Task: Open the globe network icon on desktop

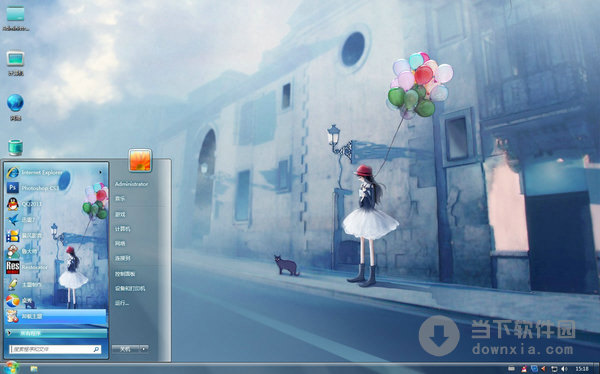Action: [15, 103]
